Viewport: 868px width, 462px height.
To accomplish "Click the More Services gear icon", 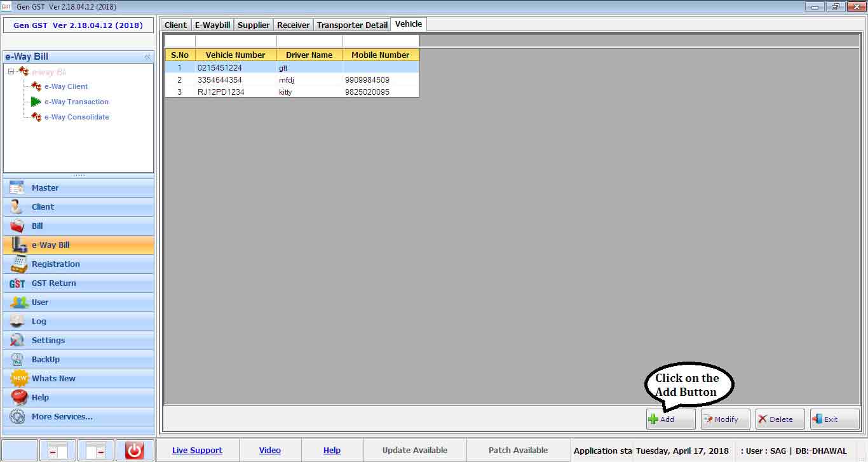I will coord(17,417).
